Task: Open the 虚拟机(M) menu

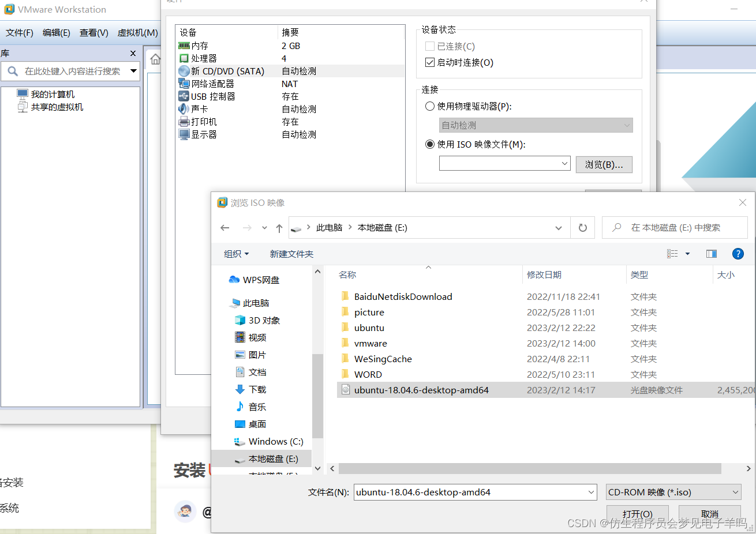Action: point(138,33)
